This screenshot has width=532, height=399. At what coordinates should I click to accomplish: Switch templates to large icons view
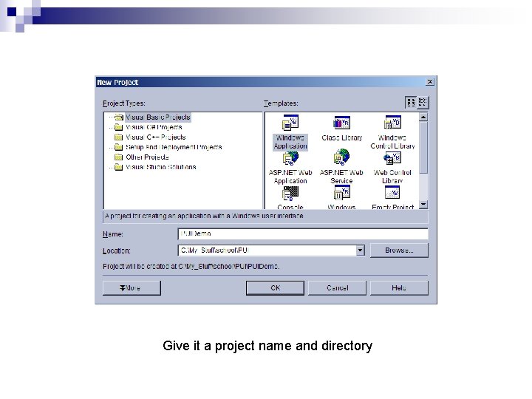coord(411,103)
